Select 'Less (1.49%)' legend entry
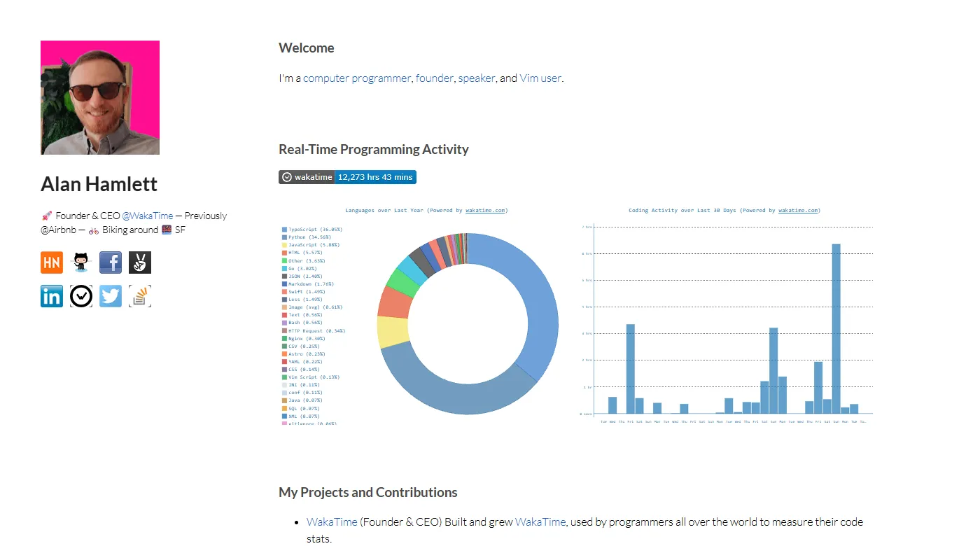This screenshot has height=560, width=980. tap(302, 300)
